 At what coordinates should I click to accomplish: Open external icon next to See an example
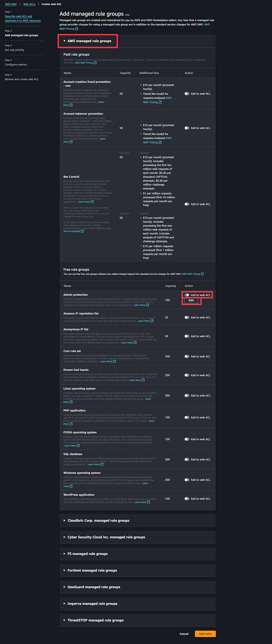pos(82,231)
